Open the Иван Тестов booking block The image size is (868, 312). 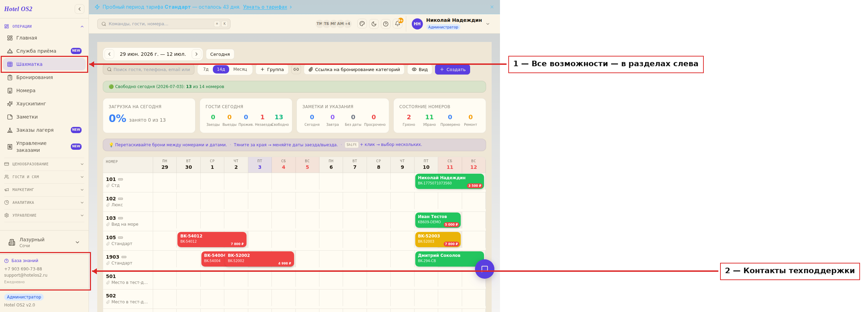point(438,220)
